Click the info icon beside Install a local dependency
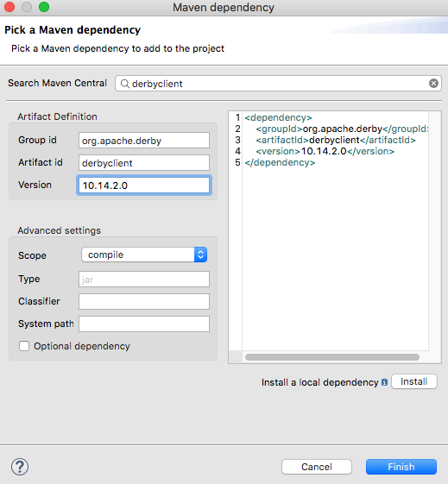Viewport: 448px width, 484px height. 384,382
